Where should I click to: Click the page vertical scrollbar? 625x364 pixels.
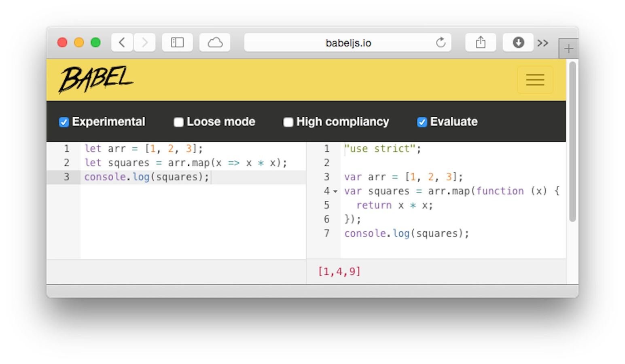pos(572,142)
